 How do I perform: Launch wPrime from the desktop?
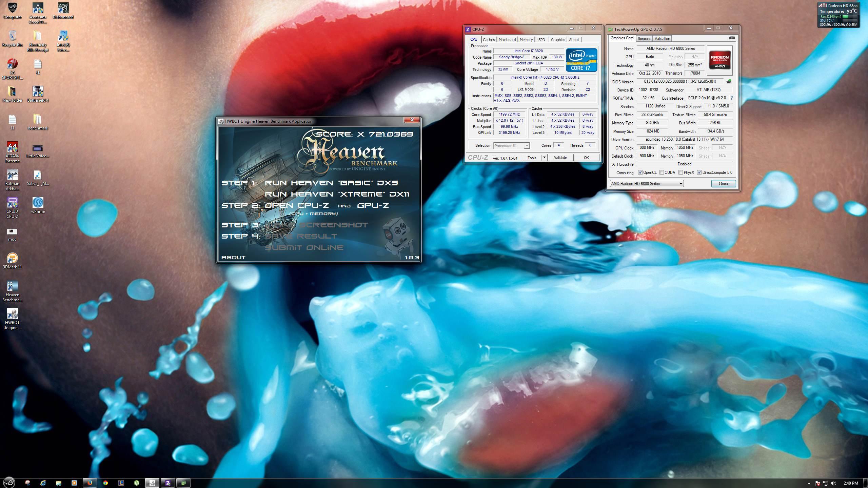coord(38,205)
